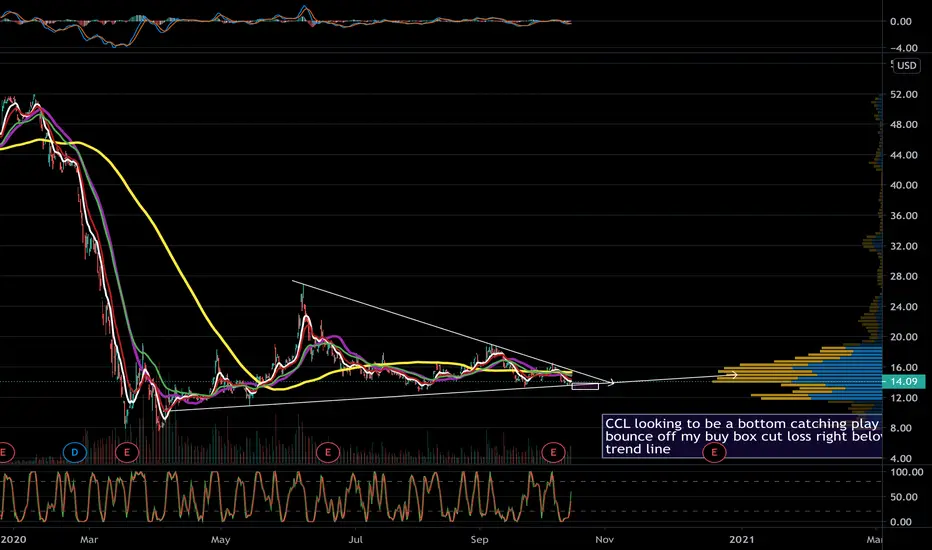Click the current price label 14.09
Screen dimensions: 932x550
tap(903, 382)
